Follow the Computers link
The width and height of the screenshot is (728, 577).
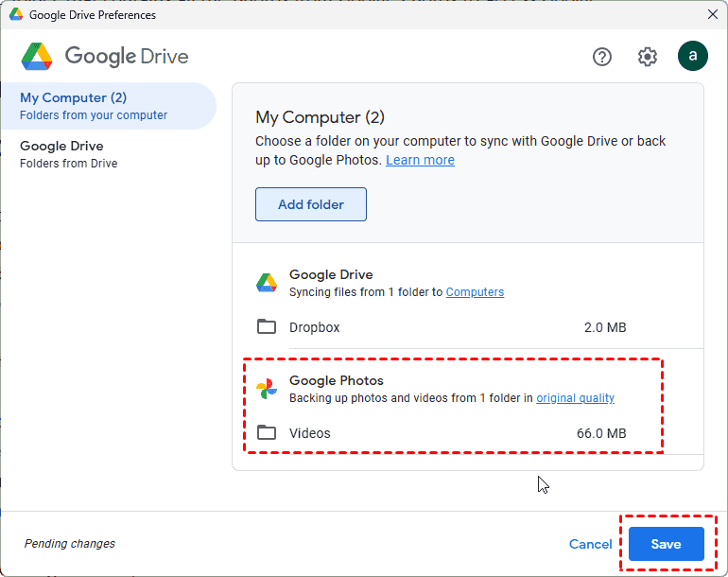pyautogui.click(x=475, y=292)
